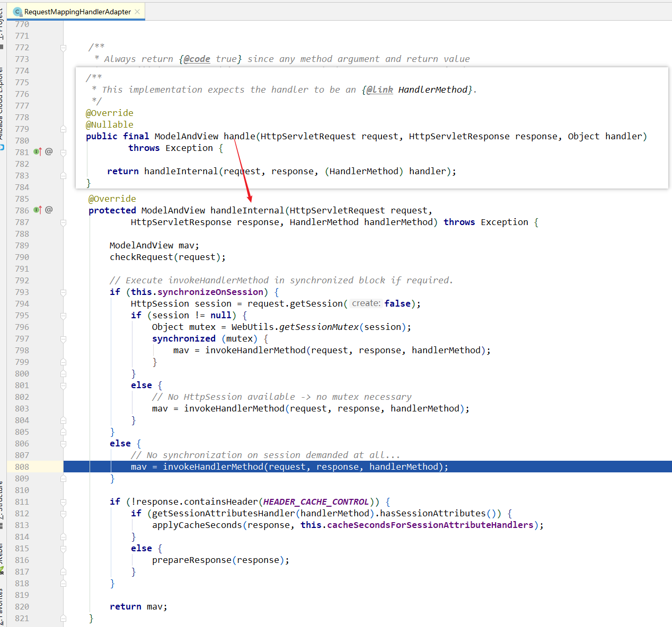Viewport: 672px width, 627px height.
Task: Click line number 808 in the gutter
Action: coord(22,467)
